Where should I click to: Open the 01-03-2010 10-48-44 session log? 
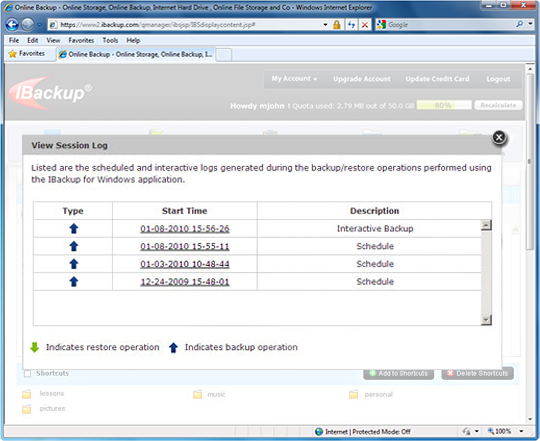[x=185, y=264]
